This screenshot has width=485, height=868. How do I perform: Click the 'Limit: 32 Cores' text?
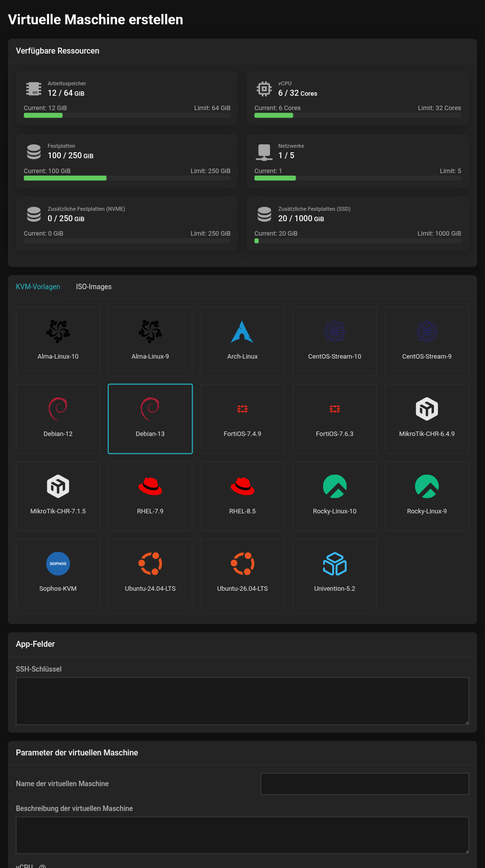coord(439,108)
